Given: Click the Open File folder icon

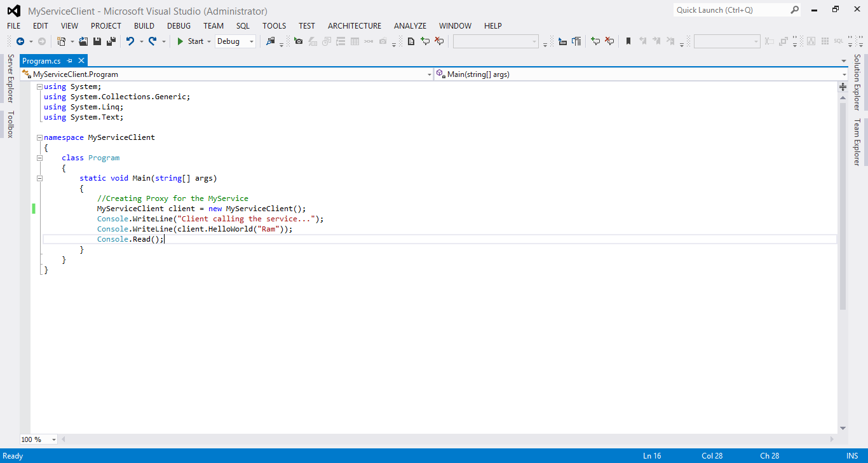Looking at the screenshot, I should [83, 41].
